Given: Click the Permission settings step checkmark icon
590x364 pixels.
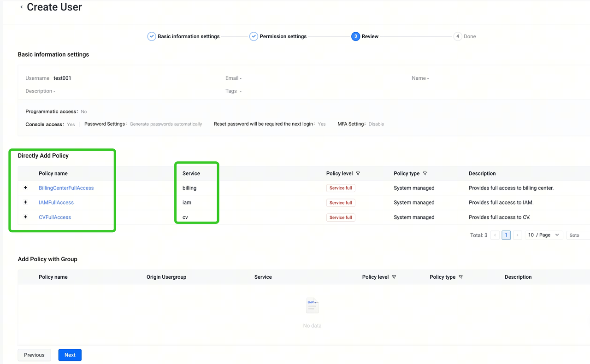Looking at the screenshot, I should (x=254, y=36).
